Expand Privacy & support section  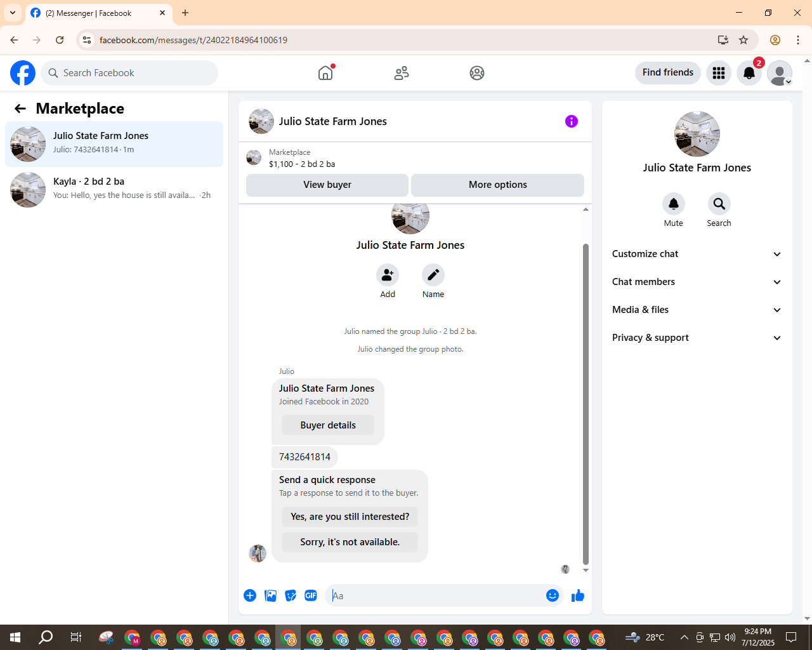click(x=697, y=338)
